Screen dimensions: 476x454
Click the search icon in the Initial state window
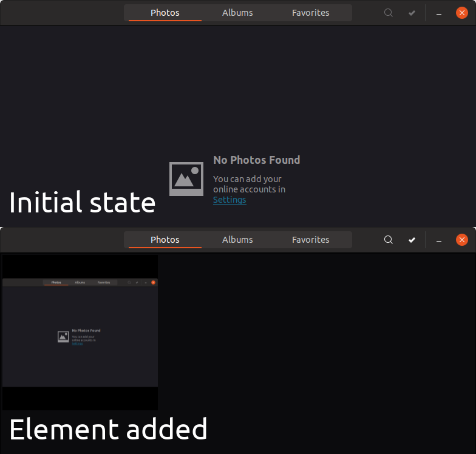click(x=389, y=13)
